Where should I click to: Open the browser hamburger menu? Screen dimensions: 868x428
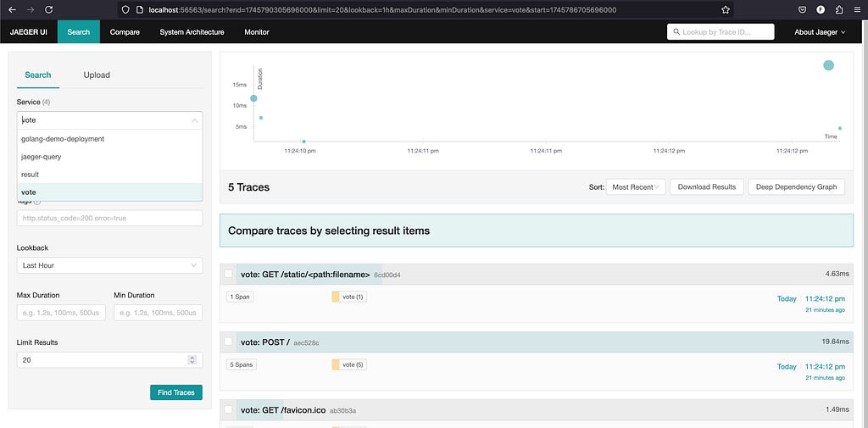coord(858,9)
